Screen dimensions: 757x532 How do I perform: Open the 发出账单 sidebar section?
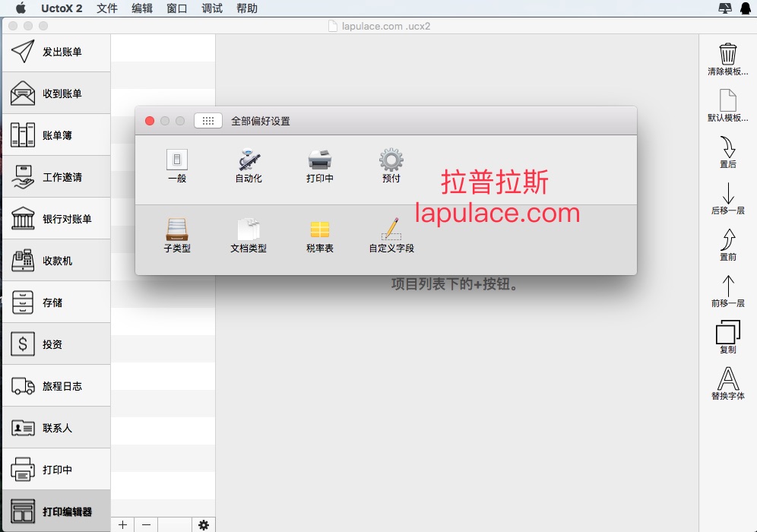(56, 52)
